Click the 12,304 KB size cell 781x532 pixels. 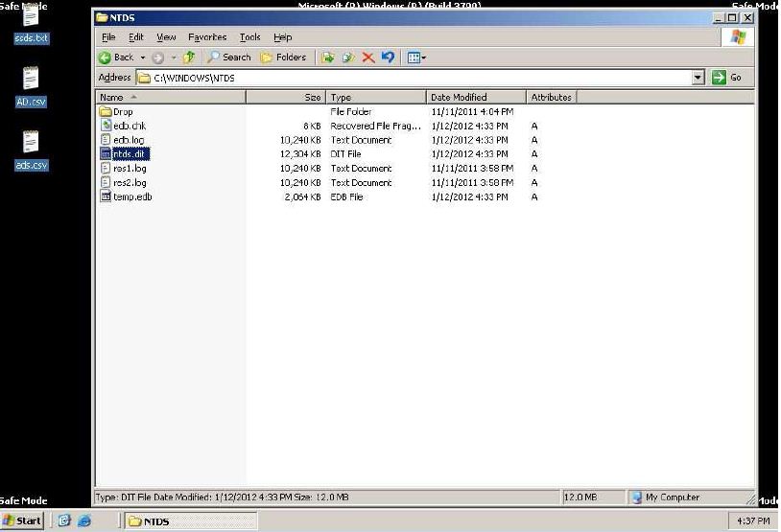click(300, 154)
